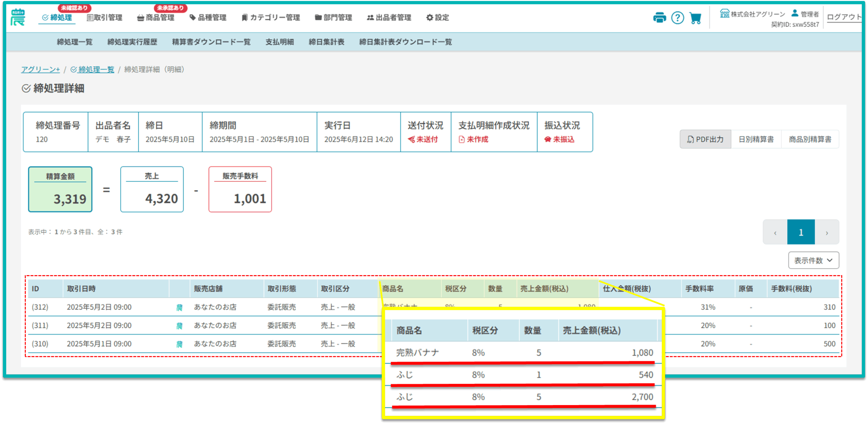Open the 品種管理 menu
The image size is (868, 424).
(208, 18)
